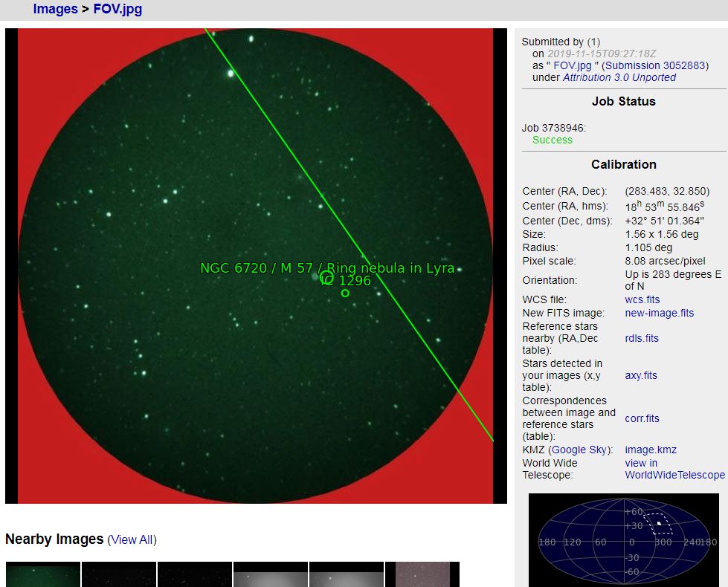Image resolution: width=728 pixels, height=587 pixels.
Task: Open the Submission 3052883 link
Action: click(654, 65)
